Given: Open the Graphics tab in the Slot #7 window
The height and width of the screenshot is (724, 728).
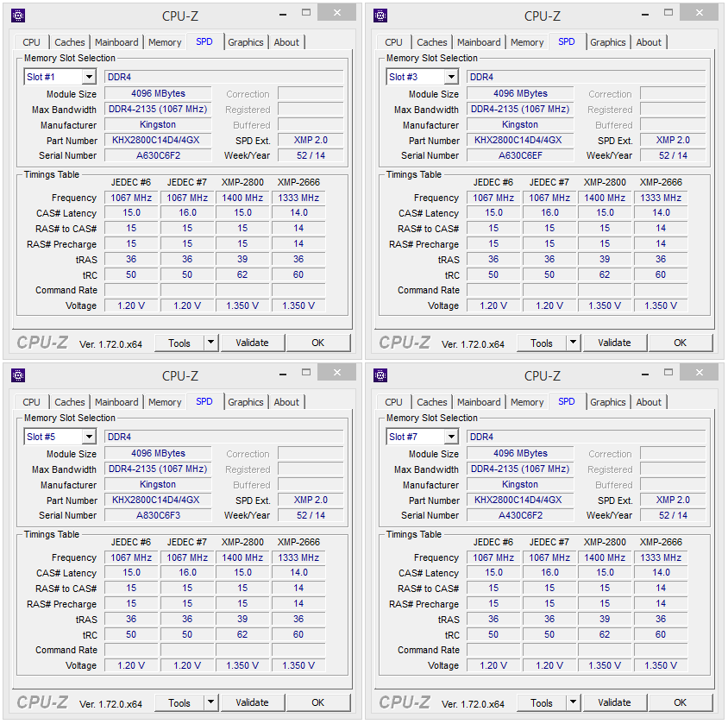Looking at the screenshot, I should click(x=608, y=402).
